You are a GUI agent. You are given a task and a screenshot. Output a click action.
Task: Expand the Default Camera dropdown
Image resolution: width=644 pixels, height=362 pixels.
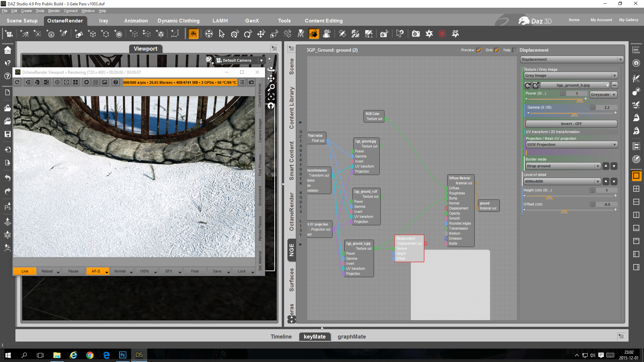(261, 60)
